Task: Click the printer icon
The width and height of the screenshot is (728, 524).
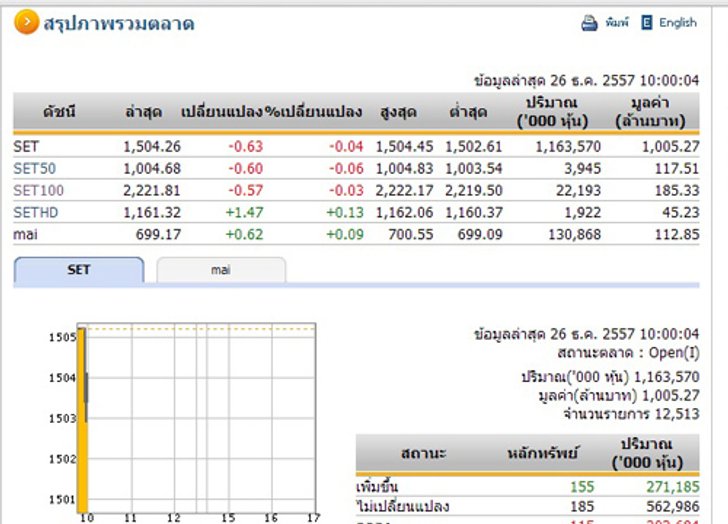Action: [589, 23]
